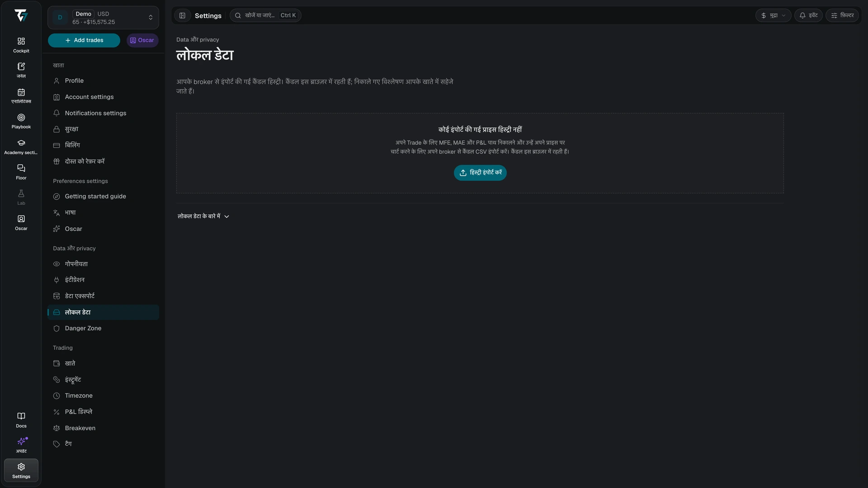This screenshot has height=488, width=868.
Task: Open Oscar under Preferences settings
Action: [x=103, y=229]
